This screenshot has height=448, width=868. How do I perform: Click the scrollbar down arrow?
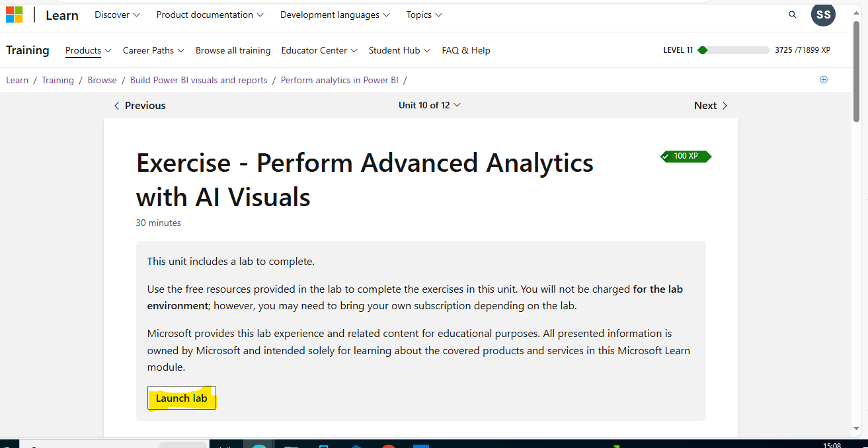click(x=857, y=428)
